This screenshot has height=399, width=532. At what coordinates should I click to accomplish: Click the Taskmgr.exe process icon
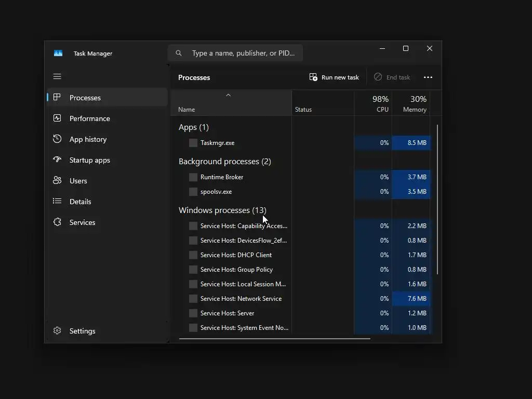[x=193, y=143]
